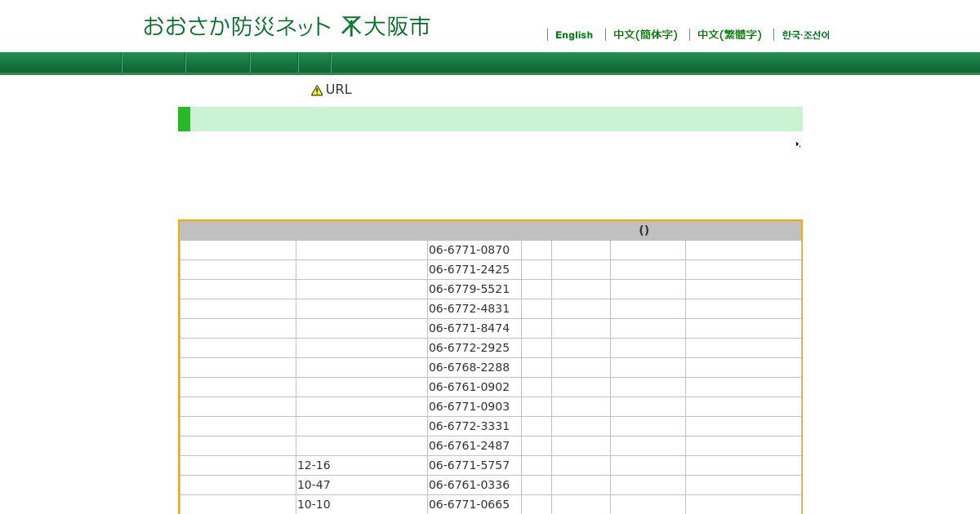The width and height of the screenshot is (980, 514).
Task: Select phone number 06-6761-0902
Action: pos(469,387)
